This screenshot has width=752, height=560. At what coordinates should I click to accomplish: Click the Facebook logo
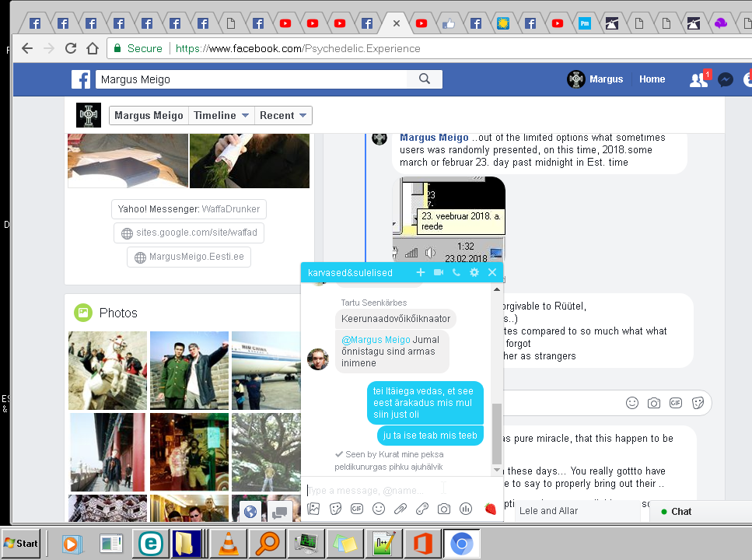[81, 79]
